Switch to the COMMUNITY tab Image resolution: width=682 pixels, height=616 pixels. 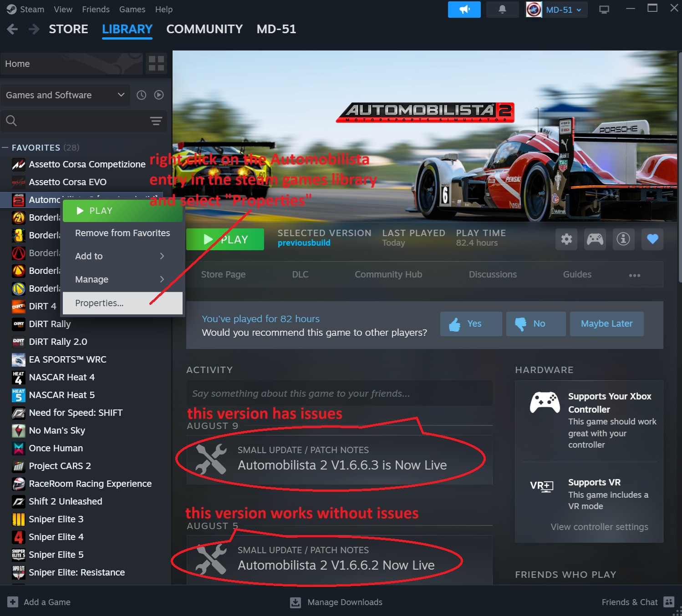tap(204, 29)
